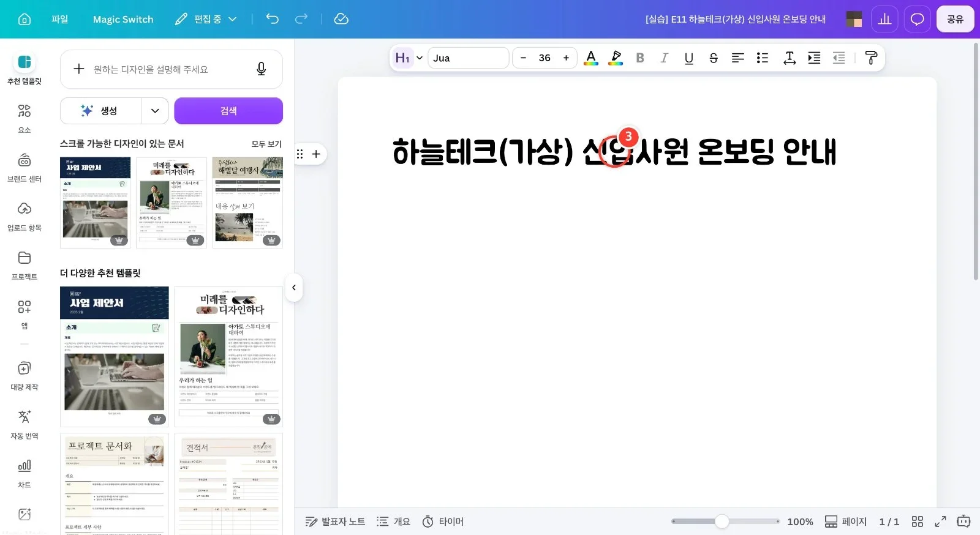Toggle strikethrough formatting

(714, 58)
